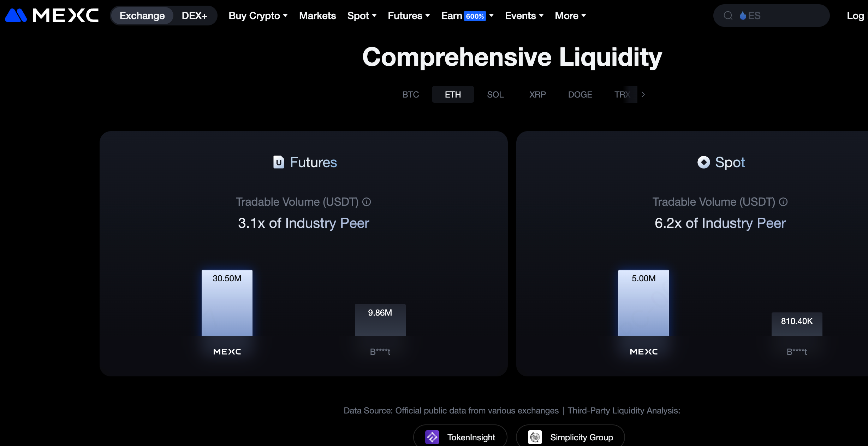
Task: Click the search magnifier icon
Action: pos(728,16)
